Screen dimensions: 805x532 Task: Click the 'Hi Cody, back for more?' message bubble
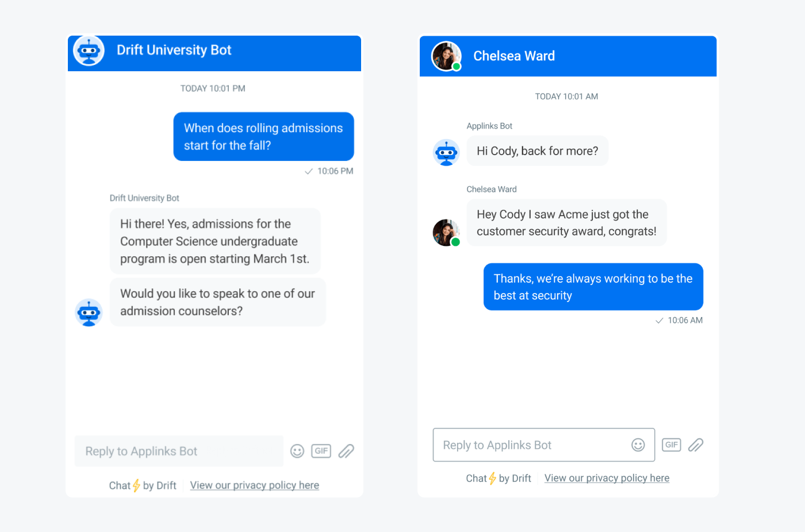click(537, 151)
